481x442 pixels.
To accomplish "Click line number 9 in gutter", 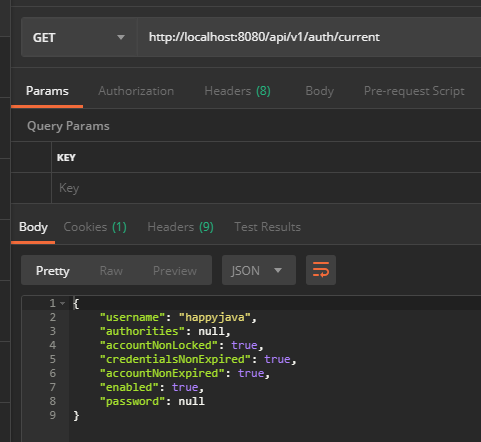I will 53,415.
